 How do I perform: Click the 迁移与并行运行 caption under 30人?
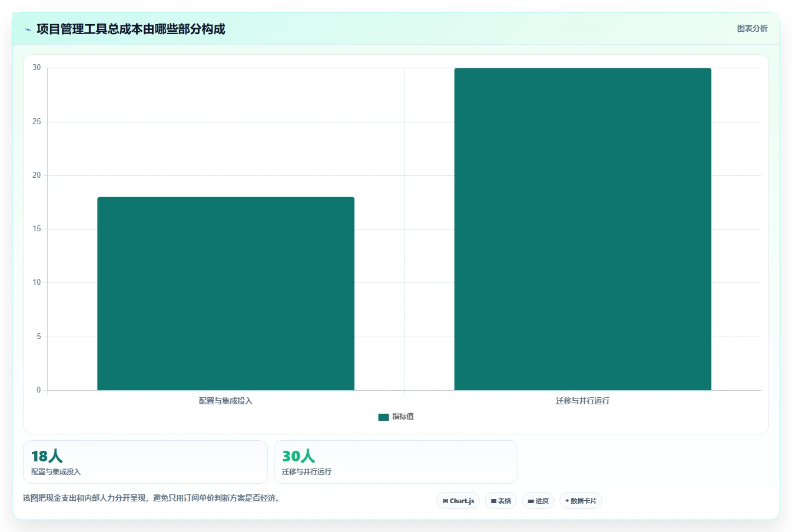coord(307,472)
